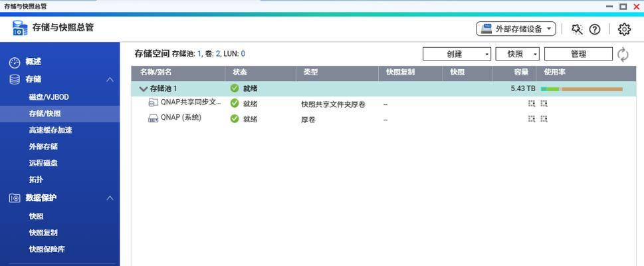Open the 快照 dropdown button in toolbar

517,54
